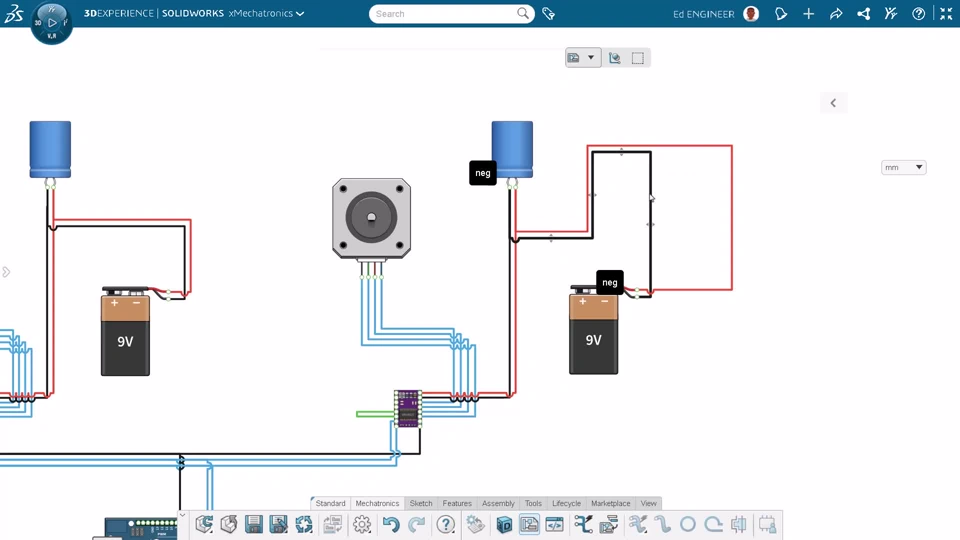
Task: Click the arc sketch tool icon
Action: pyautogui.click(x=713, y=524)
